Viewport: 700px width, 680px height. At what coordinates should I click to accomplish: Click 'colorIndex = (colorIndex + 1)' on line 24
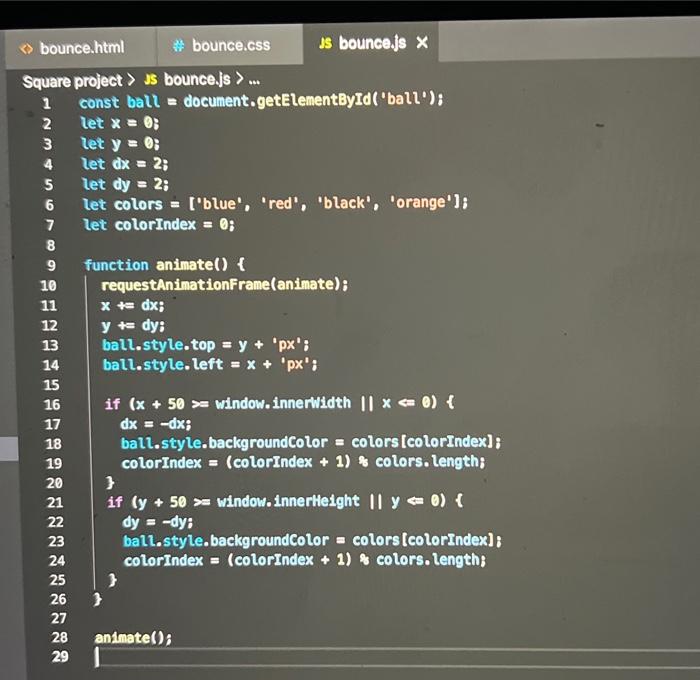click(238, 560)
